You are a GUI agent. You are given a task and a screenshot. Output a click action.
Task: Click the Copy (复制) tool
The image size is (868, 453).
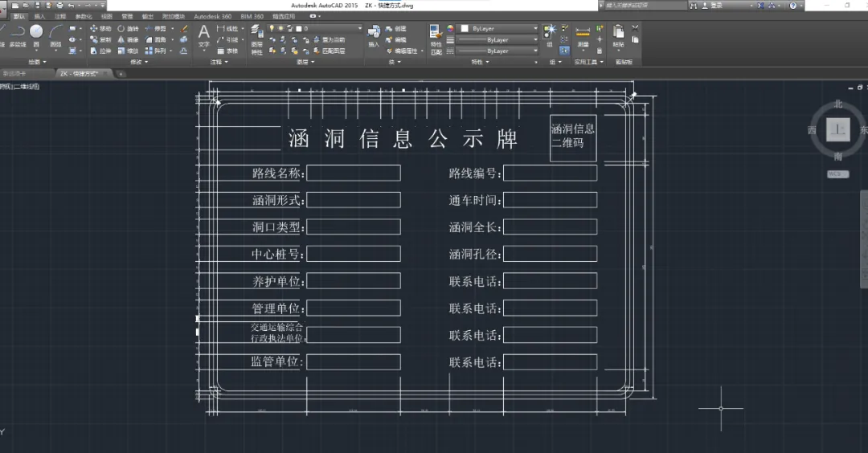point(100,39)
